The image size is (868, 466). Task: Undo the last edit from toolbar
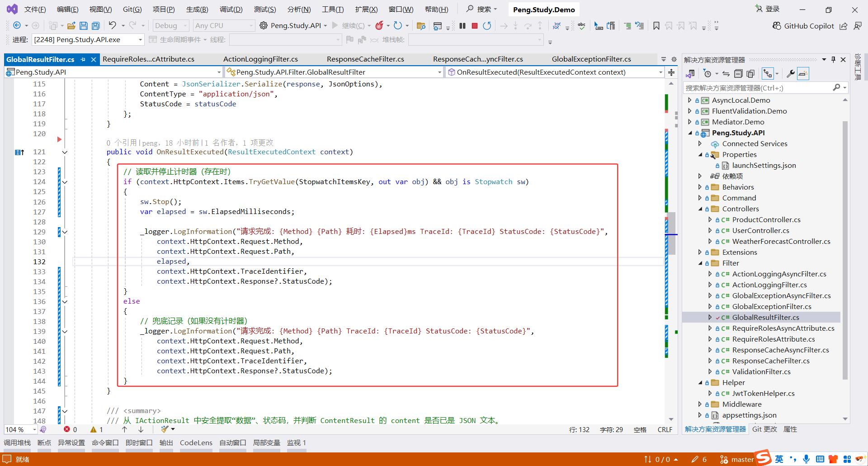click(x=112, y=25)
